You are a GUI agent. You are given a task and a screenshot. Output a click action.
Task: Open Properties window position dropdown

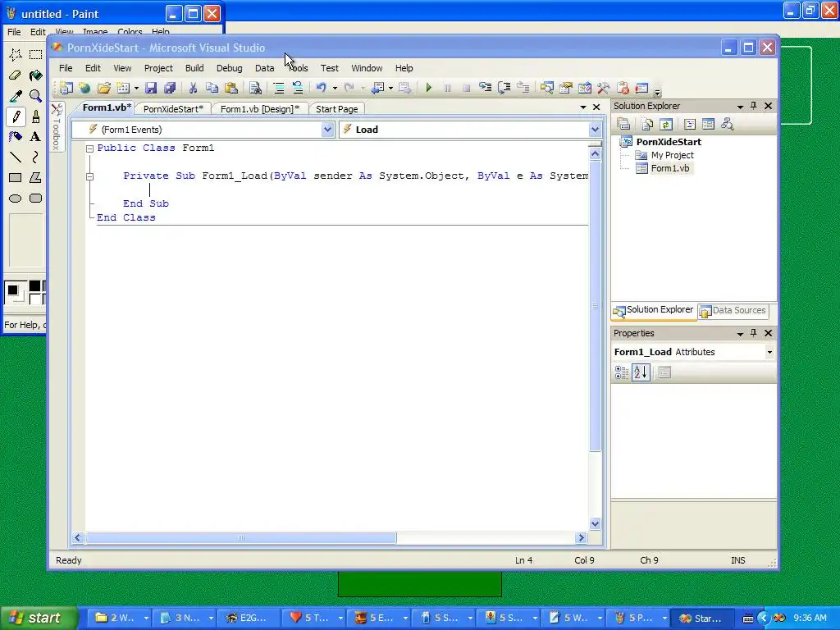click(x=740, y=333)
